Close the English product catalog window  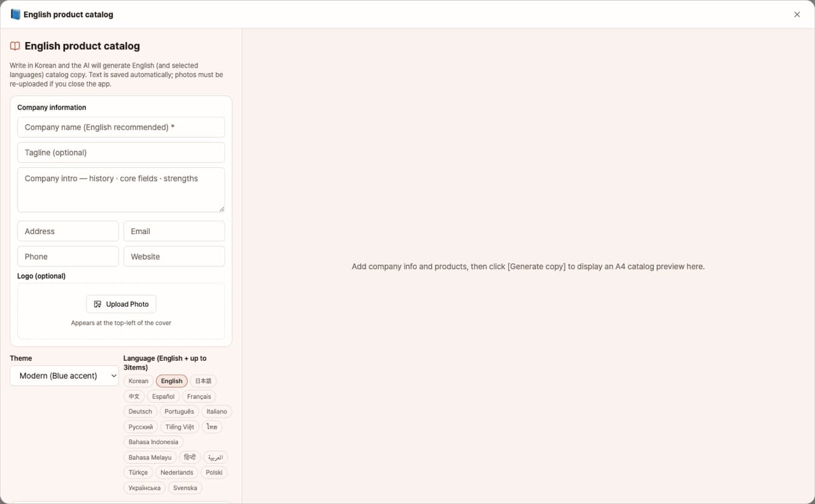pos(797,14)
